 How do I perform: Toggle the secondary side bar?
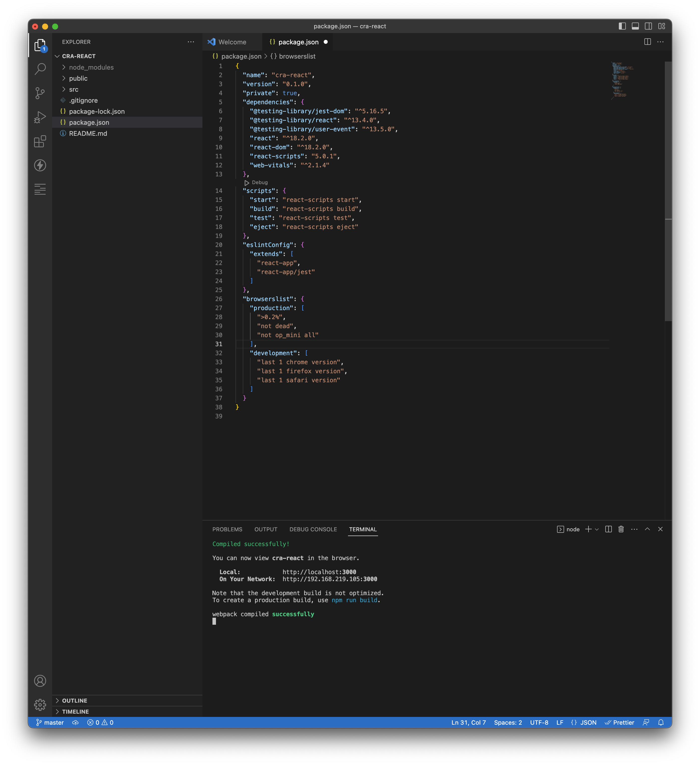(648, 26)
